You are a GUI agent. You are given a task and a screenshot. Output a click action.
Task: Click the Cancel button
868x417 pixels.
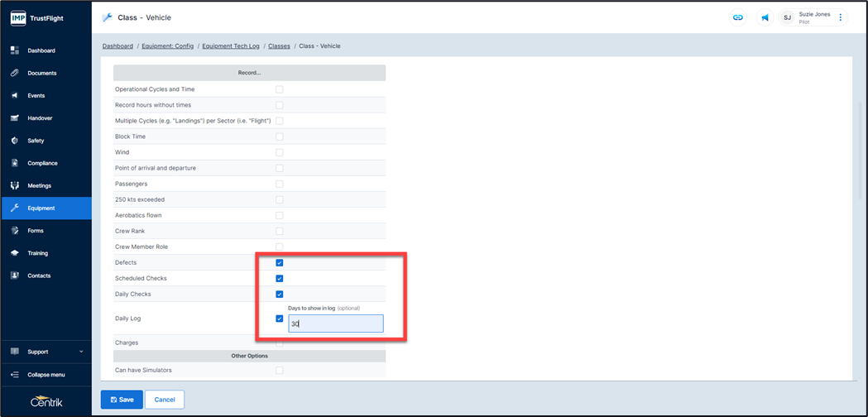tap(165, 400)
